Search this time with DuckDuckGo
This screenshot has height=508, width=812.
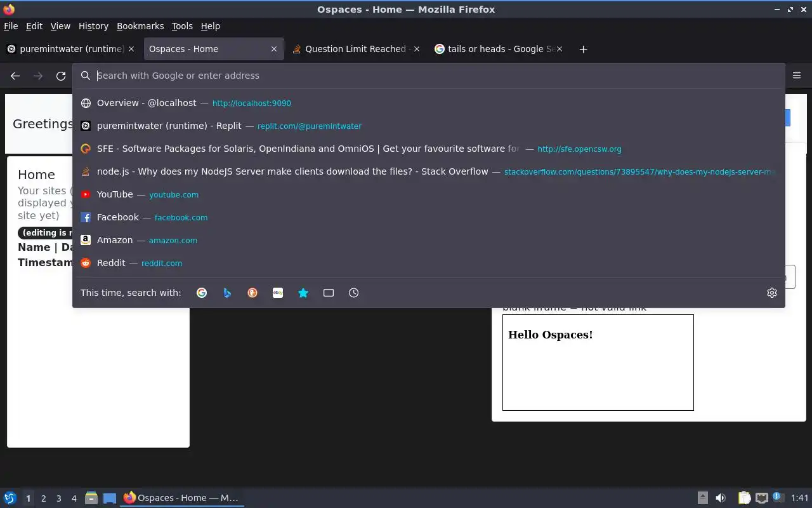pyautogui.click(x=252, y=293)
